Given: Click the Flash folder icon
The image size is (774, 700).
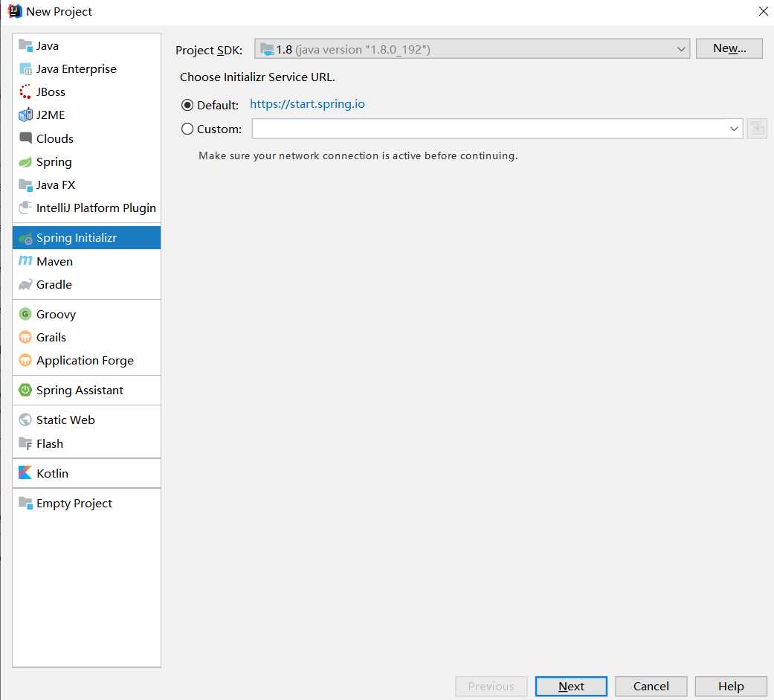Looking at the screenshot, I should [x=25, y=443].
